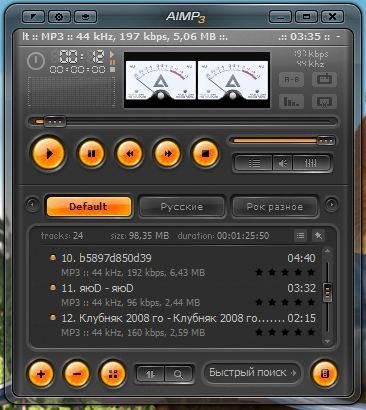Open the visualization bars button
This screenshot has height=410, width=366.
(x=291, y=101)
